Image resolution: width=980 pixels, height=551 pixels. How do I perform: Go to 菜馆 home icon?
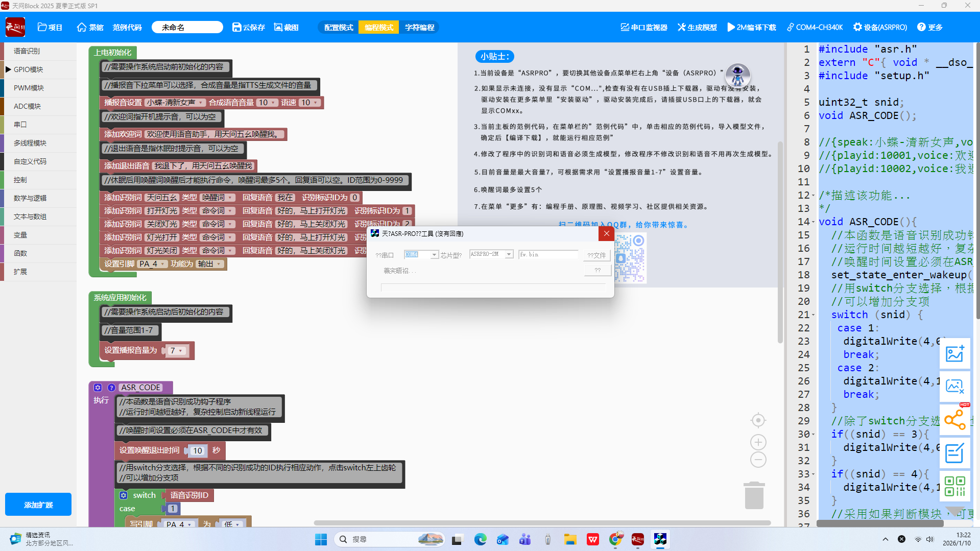coord(90,28)
